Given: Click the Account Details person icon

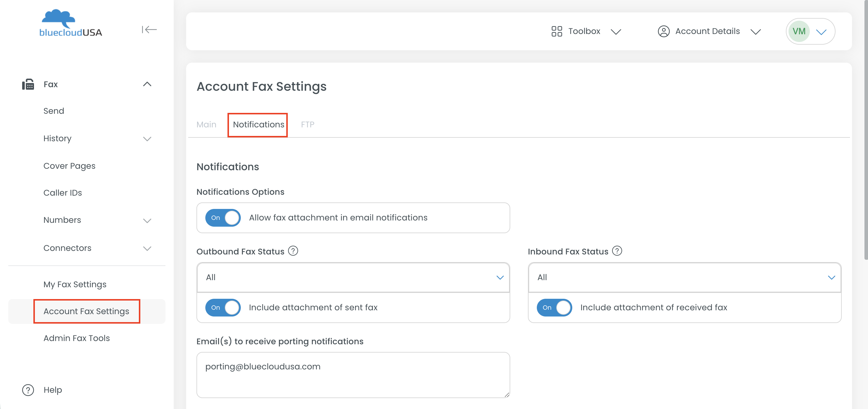Looking at the screenshot, I should point(664,31).
